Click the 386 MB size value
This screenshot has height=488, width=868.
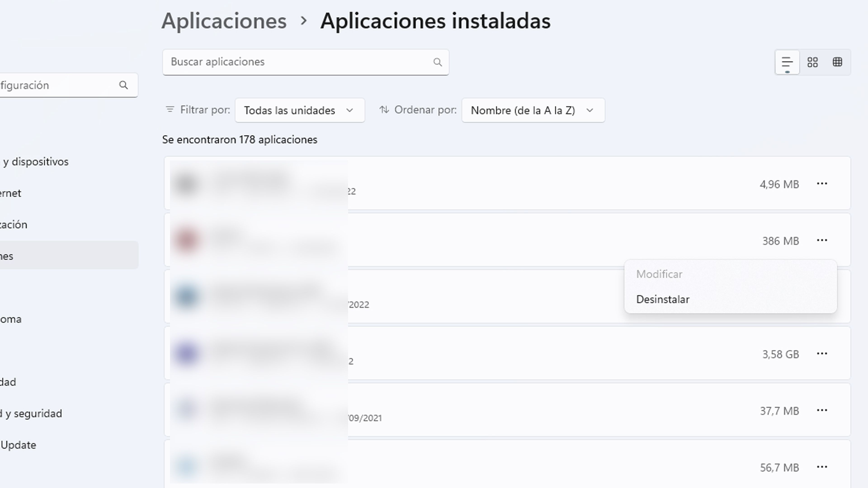pos(780,241)
